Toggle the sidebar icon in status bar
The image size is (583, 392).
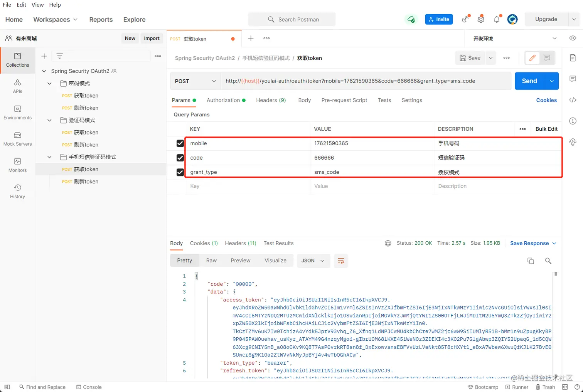coord(7,387)
